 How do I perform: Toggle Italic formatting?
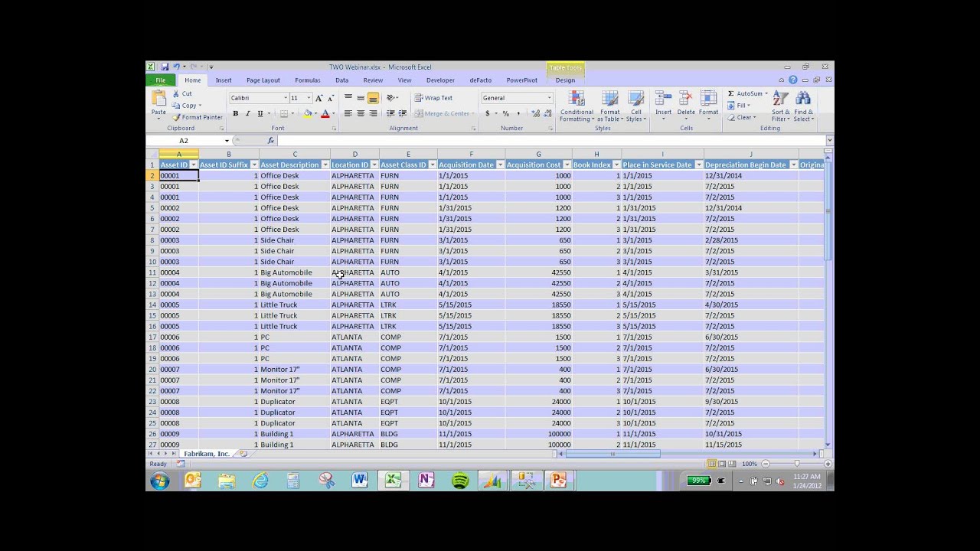247,113
